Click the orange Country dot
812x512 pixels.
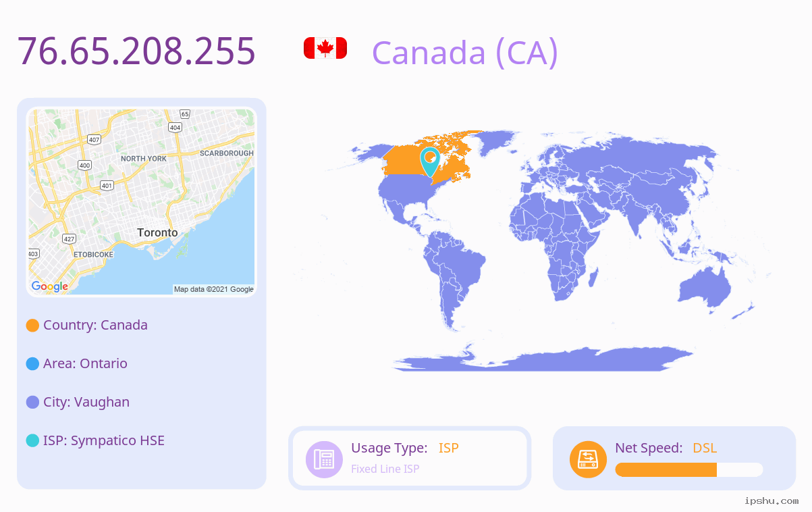coord(32,326)
